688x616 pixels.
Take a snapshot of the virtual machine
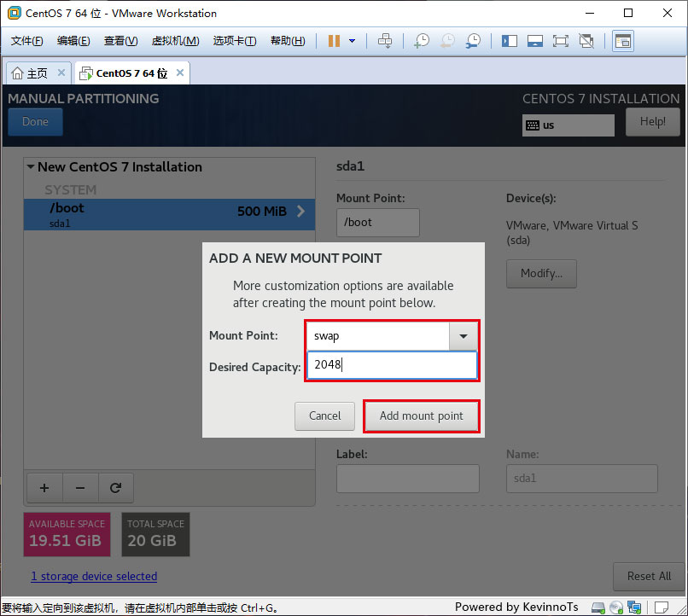click(421, 41)
